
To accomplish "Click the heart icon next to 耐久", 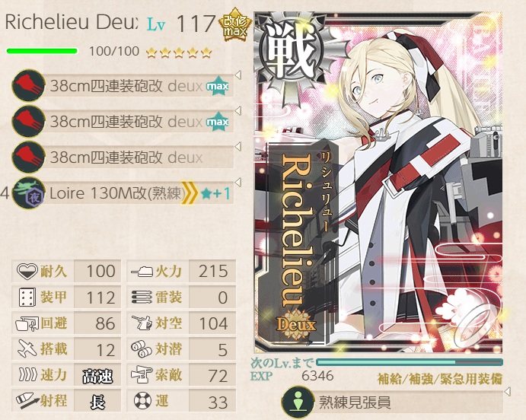I will click(27, 271).
